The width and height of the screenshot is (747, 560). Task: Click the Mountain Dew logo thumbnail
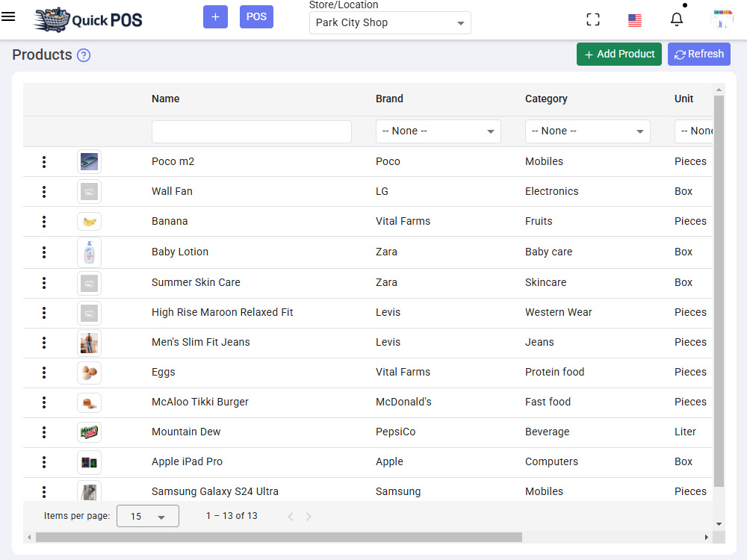tap(89, 432)
